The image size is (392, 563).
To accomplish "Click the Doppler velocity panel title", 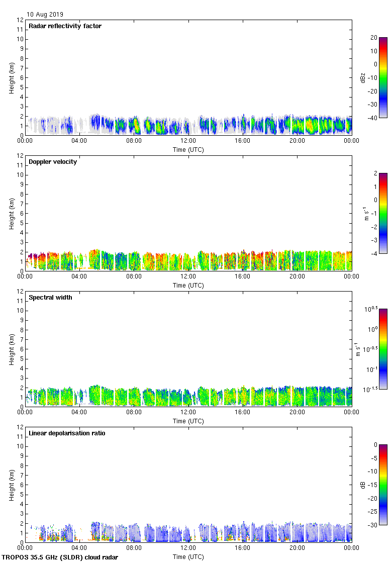I will coord(53,162).
